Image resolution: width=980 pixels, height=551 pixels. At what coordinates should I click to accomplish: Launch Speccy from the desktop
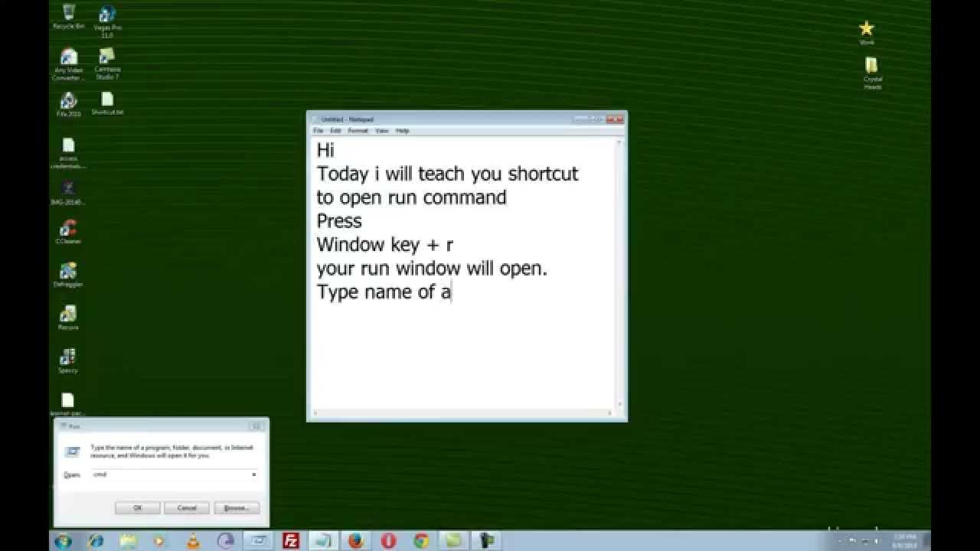point(68,360)
